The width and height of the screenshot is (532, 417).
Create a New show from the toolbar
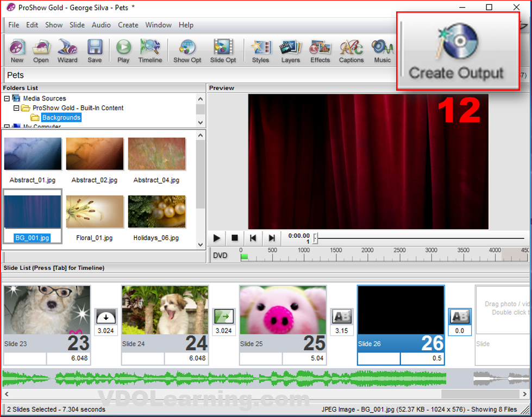17,51
